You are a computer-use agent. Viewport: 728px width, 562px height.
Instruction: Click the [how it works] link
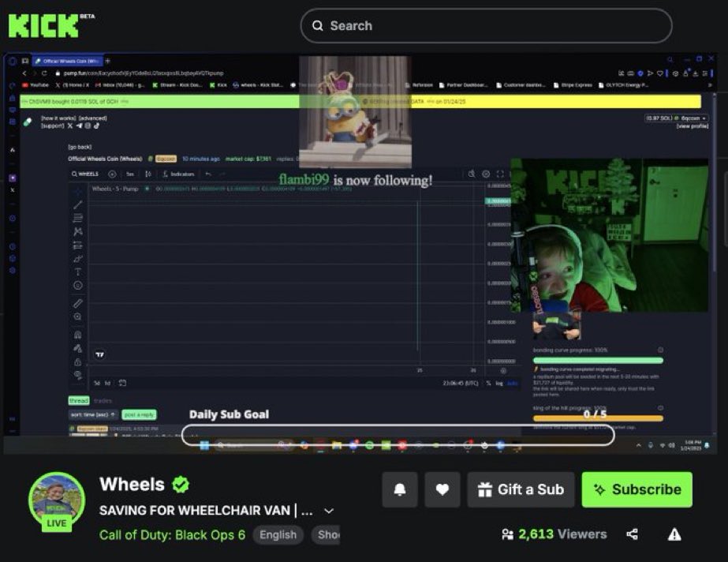[58, 118]
